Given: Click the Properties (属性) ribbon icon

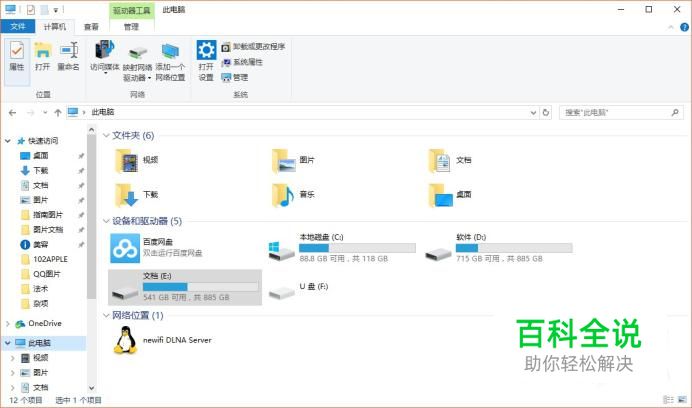Looking at the screenshot, I should (17, 55).
